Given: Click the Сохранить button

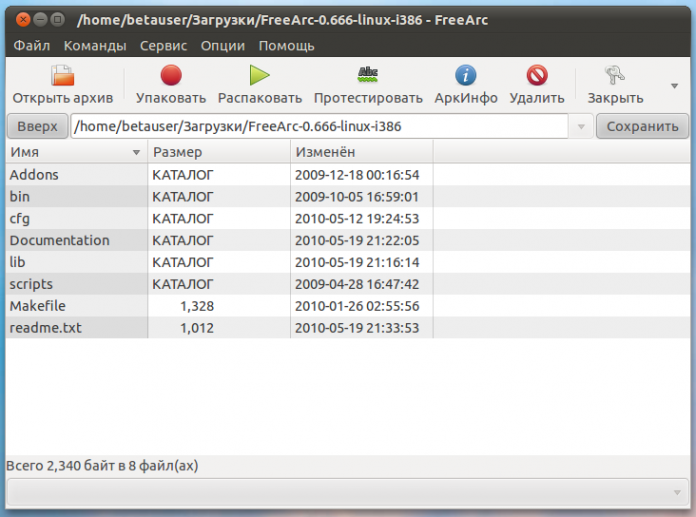Looking at the screenshot, I should click(642, 126).
